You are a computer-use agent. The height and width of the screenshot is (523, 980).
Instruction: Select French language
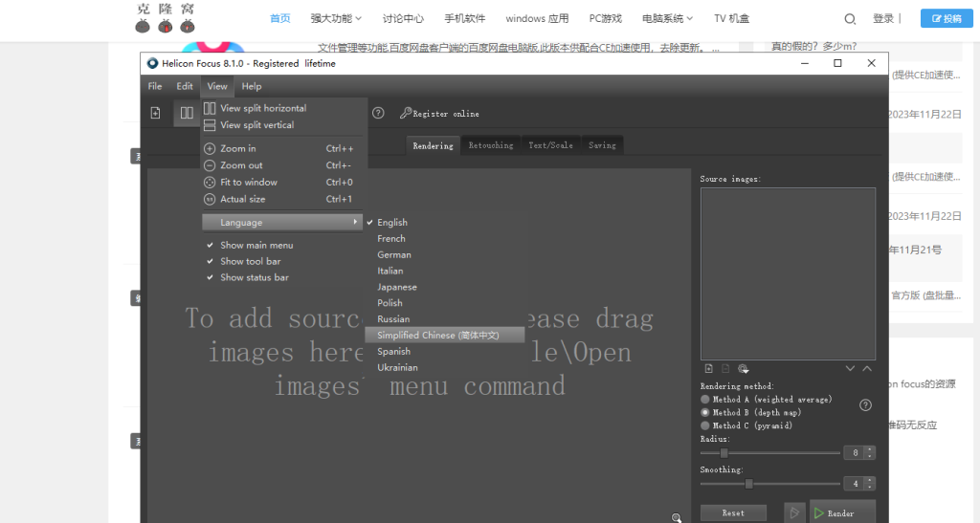[x=445, y=238]
